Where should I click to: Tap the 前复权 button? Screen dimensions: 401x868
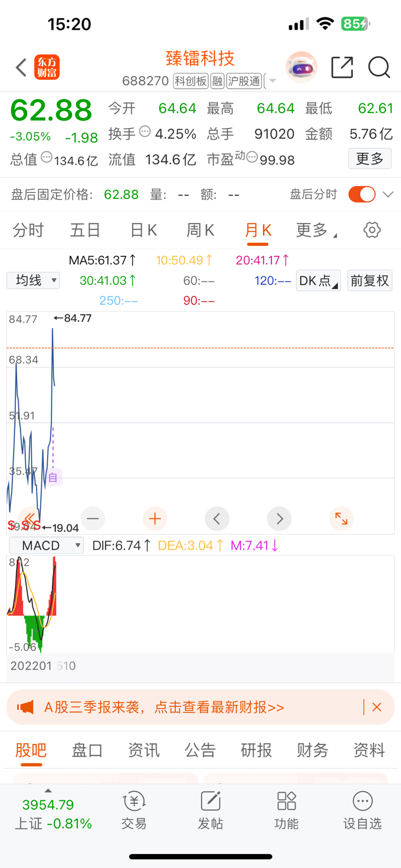click(x=370, y=280)
